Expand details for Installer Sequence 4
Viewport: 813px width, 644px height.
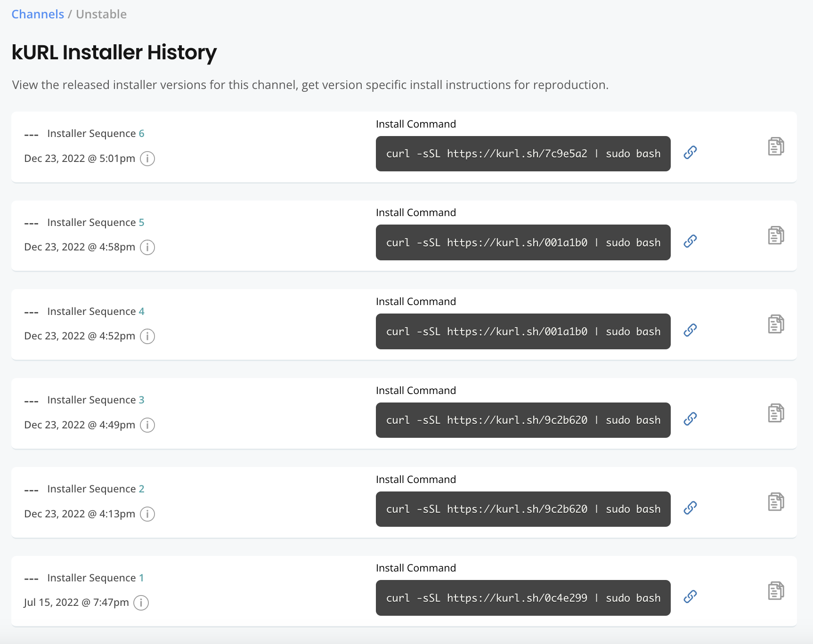pyautogui.click(x=147, y=336)
